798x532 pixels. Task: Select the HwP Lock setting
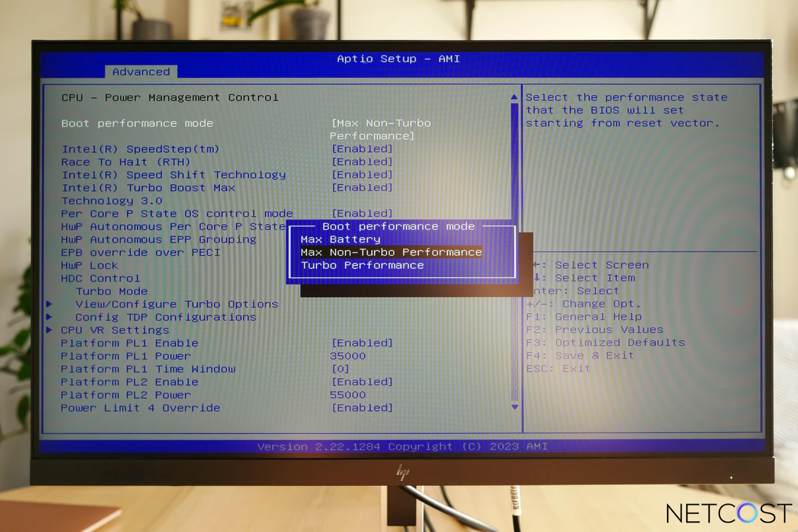[x=89, y=266]
